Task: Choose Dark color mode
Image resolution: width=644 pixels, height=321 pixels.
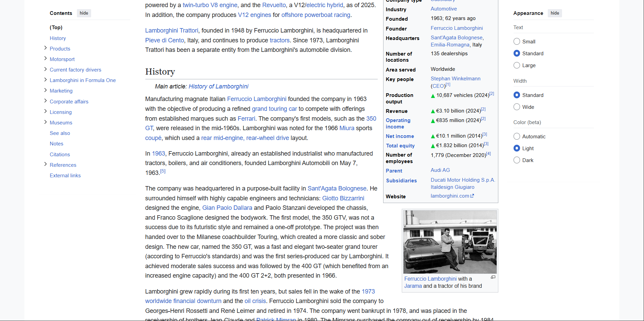Action: click(x=517, y=160)
